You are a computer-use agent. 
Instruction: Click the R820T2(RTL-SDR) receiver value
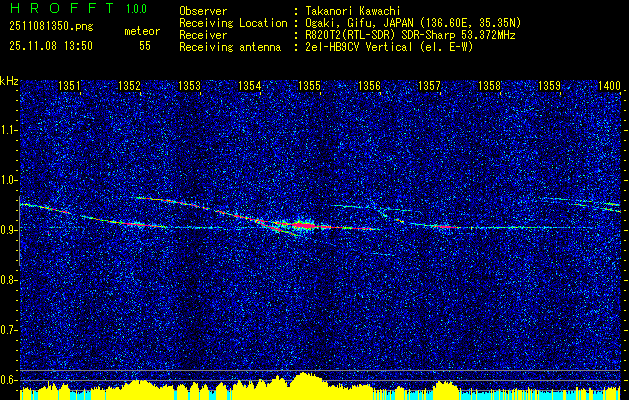(410, 35)
